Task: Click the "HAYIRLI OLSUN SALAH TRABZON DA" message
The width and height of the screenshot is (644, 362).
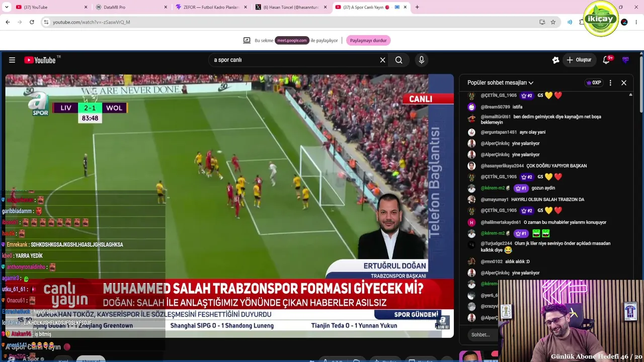Action: pos(547,200)
